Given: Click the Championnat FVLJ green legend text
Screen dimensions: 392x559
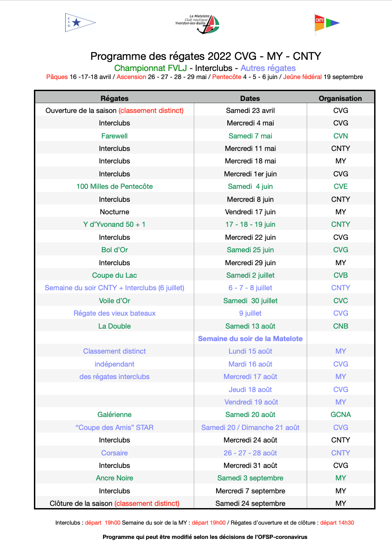Looking at the screenshot, I should (150, 68).
